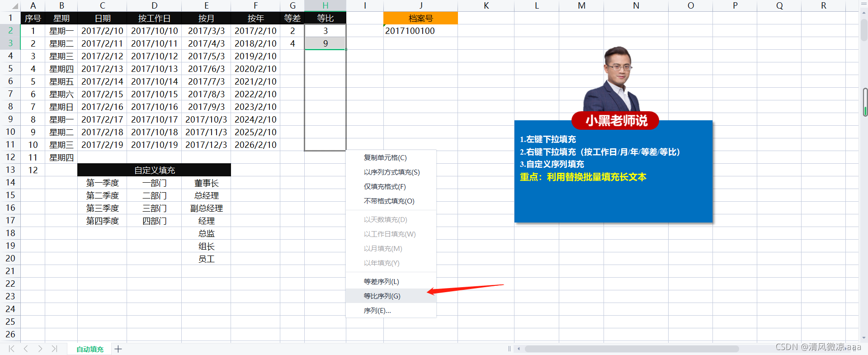Choose 复制单元格(C) from context menu
Screen dimensions: 868x355
point(391,157)
